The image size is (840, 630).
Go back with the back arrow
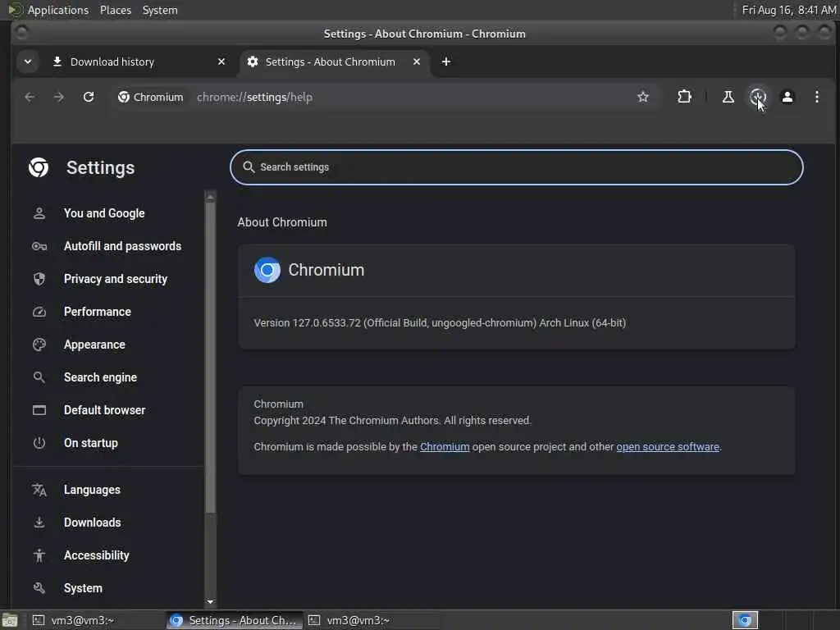coord(30,97)
